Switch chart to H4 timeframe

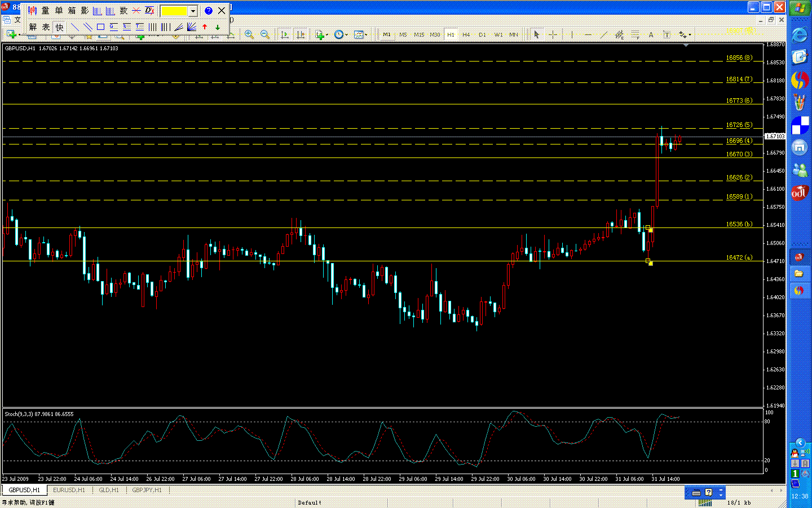(x=466, y=34)
